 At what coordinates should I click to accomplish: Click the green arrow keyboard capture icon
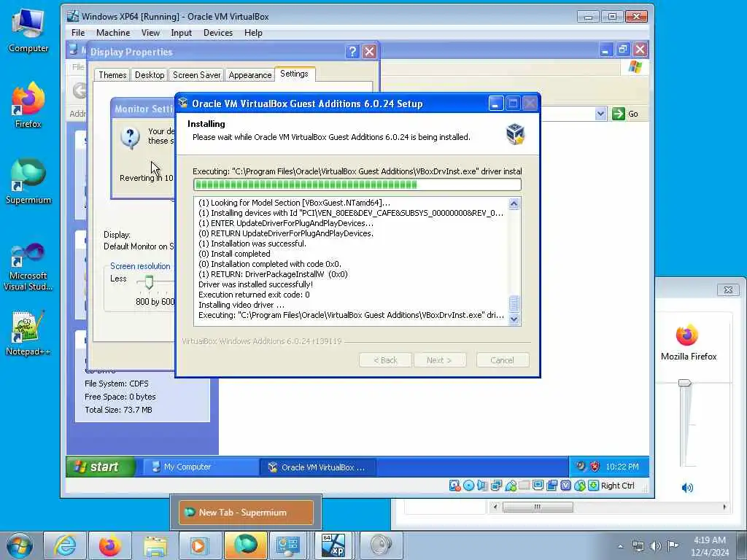coord(593,485)
